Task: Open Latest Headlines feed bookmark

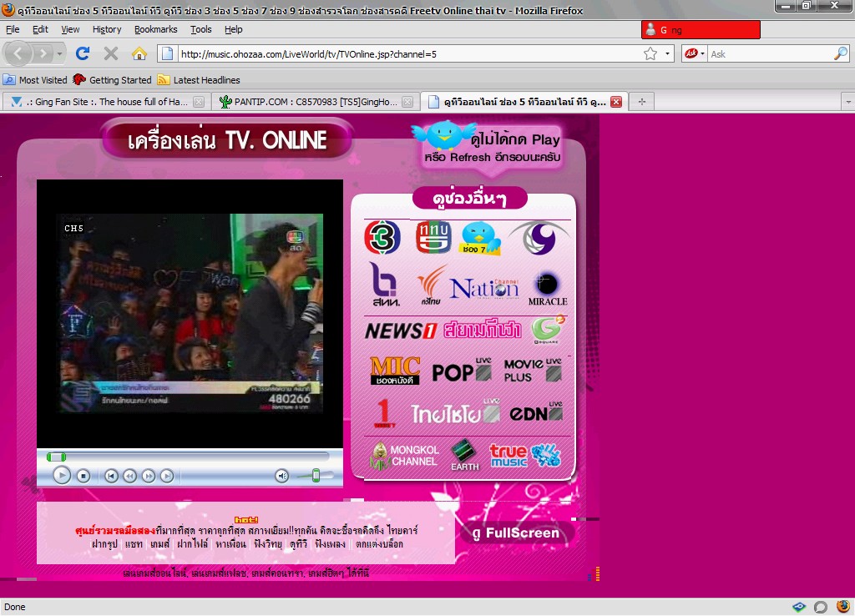Action: click(x=199, y=80)
